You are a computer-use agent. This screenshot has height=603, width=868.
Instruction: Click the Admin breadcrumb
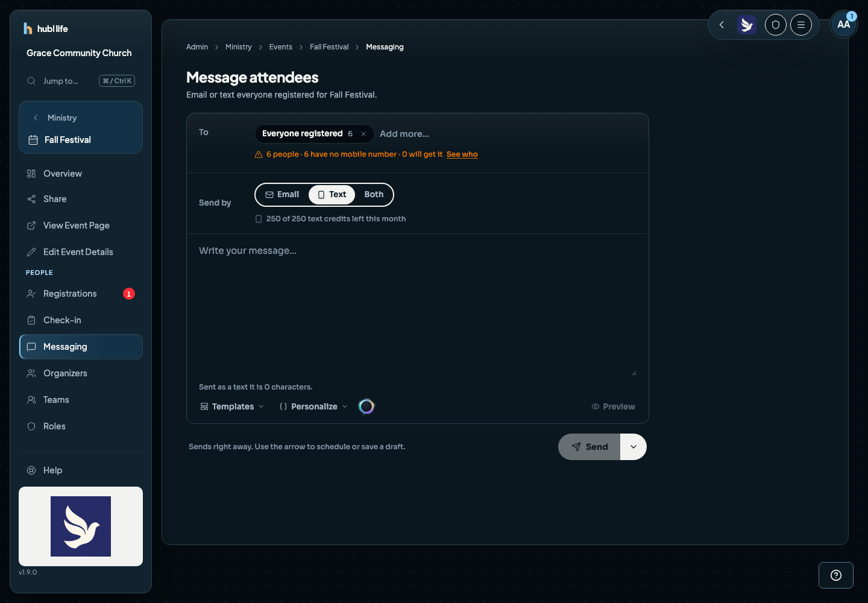197,47
